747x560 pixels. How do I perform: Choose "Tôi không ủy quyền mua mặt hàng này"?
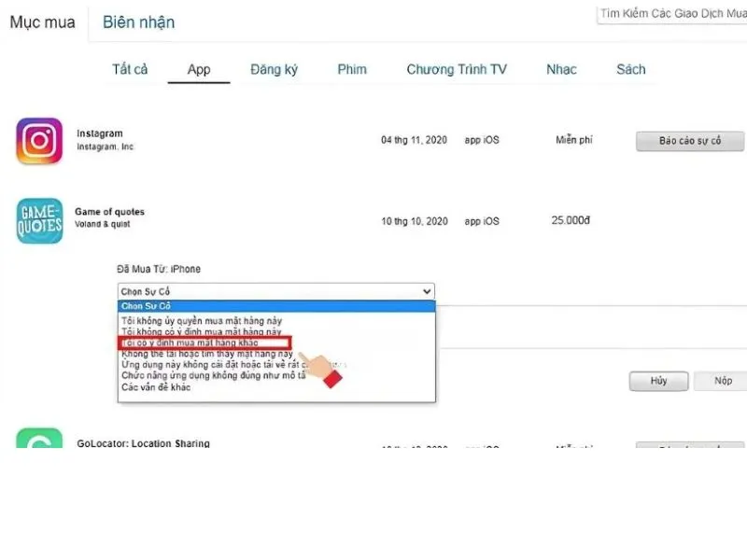tap(202, 320)
